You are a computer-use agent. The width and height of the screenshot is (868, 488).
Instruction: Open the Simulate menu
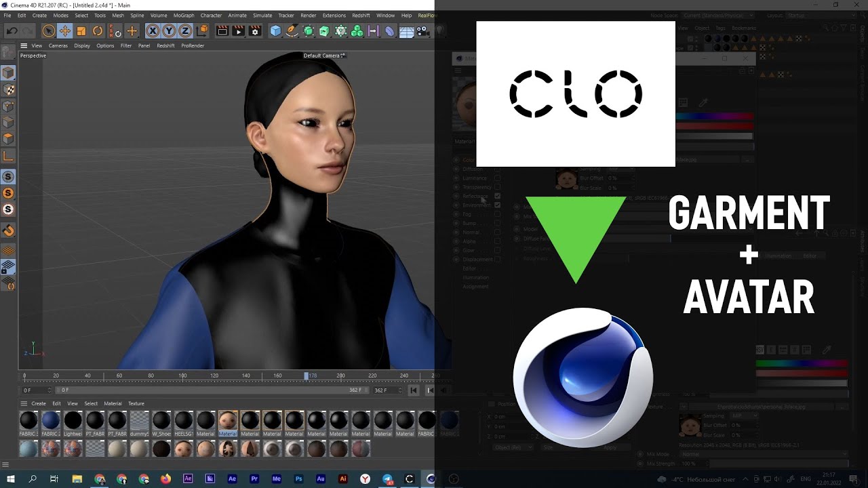[262, 15]
